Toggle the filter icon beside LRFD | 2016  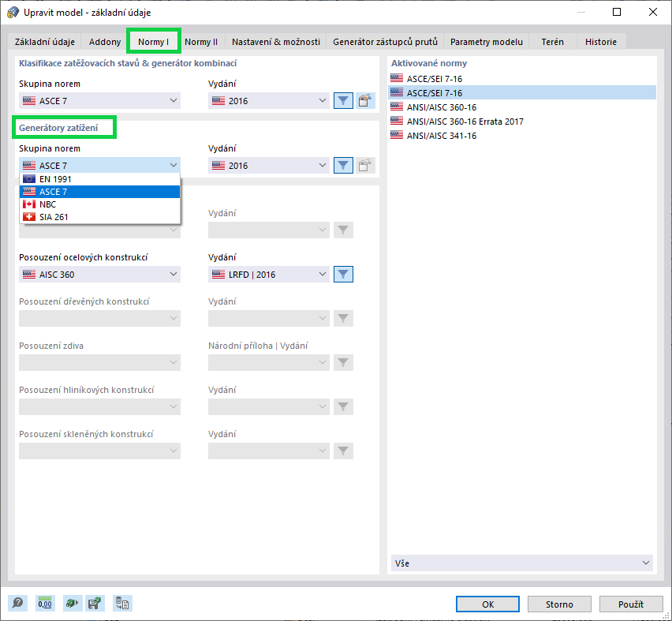343,275
